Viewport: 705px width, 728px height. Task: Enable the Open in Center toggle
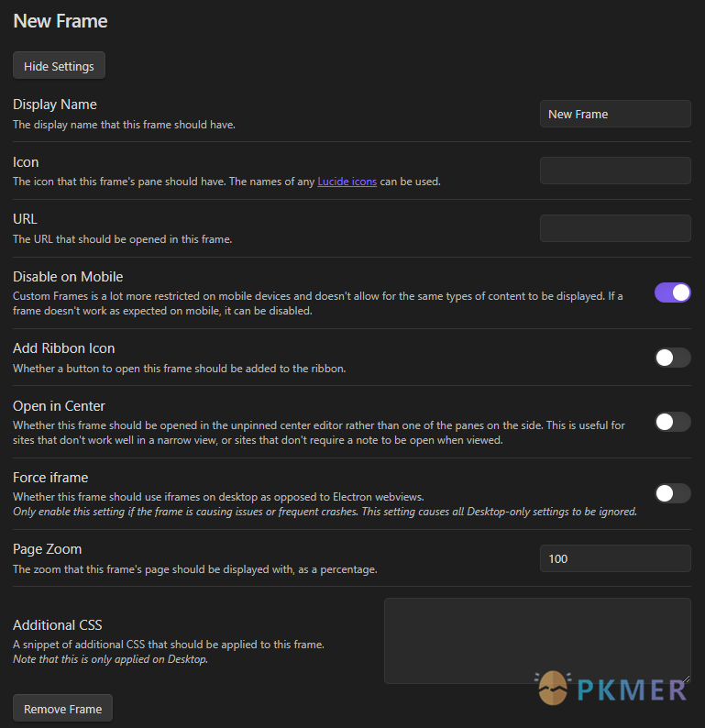(673, 422)
